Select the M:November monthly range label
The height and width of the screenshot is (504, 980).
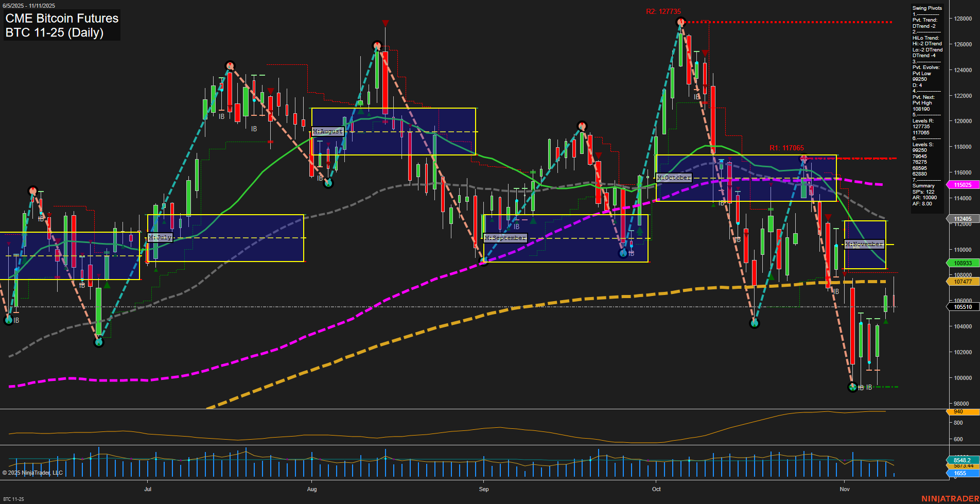865,245
